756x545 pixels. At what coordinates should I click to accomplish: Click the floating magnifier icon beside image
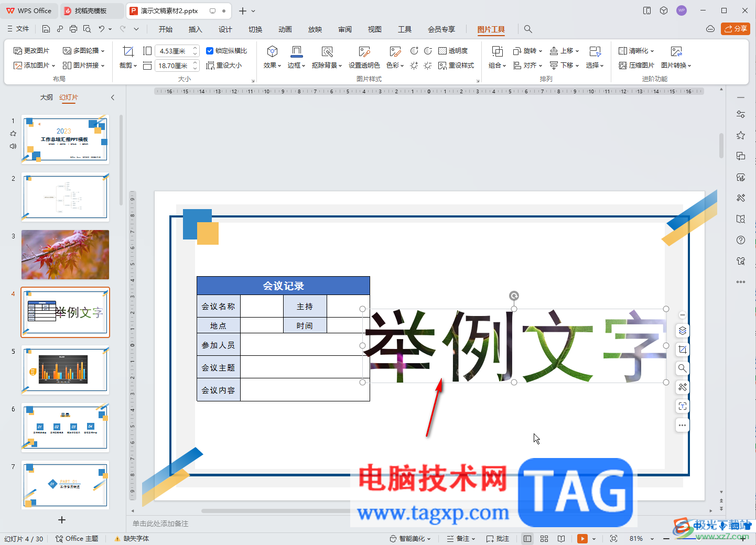[x=682, y=368]
